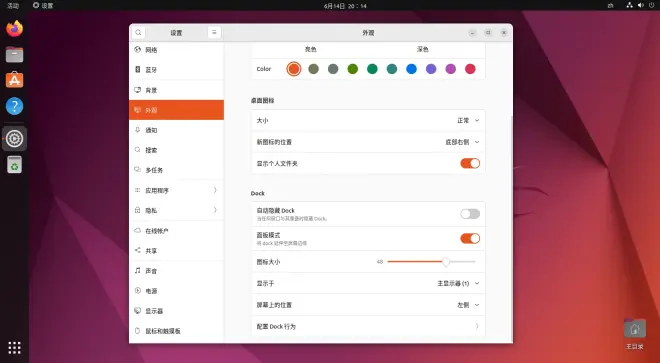Open the Help icon in the dock
The height and width of the screenshot is (363, 660).
tap(14, 106)
